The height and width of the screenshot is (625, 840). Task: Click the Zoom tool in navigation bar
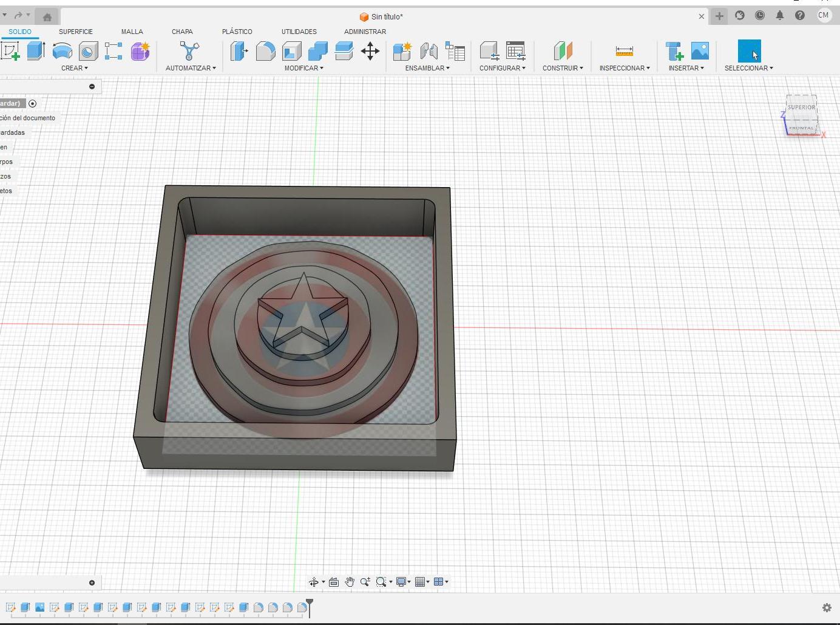coord(365,582)
